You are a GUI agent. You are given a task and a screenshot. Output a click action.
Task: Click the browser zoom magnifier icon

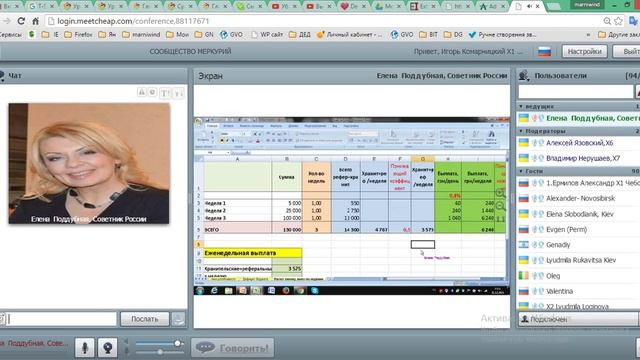[607, 21]
